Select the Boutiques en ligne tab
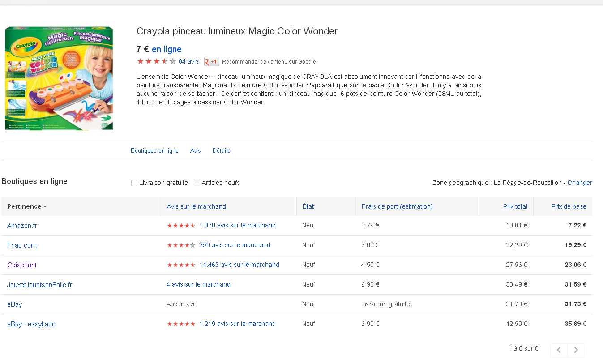 154,151
